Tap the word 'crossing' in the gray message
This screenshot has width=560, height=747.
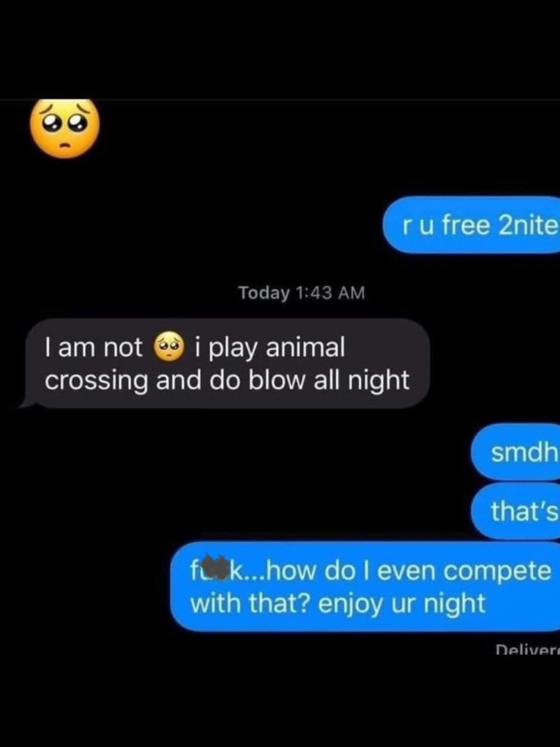(x=96, y=381)
